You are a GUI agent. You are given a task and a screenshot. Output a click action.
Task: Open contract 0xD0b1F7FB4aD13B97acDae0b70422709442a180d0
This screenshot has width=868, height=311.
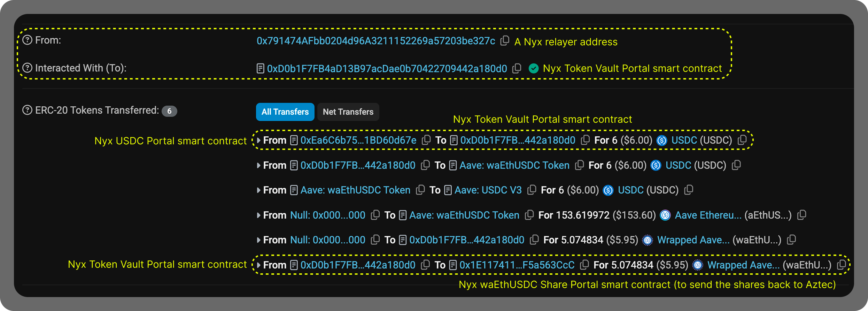point(387,68)
